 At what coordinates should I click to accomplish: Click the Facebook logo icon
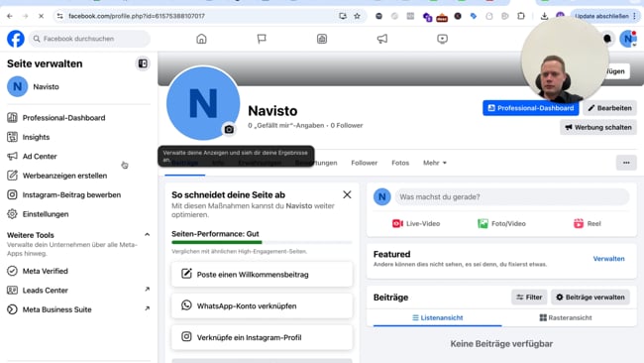pyautogui.click(x=16, y=39)
